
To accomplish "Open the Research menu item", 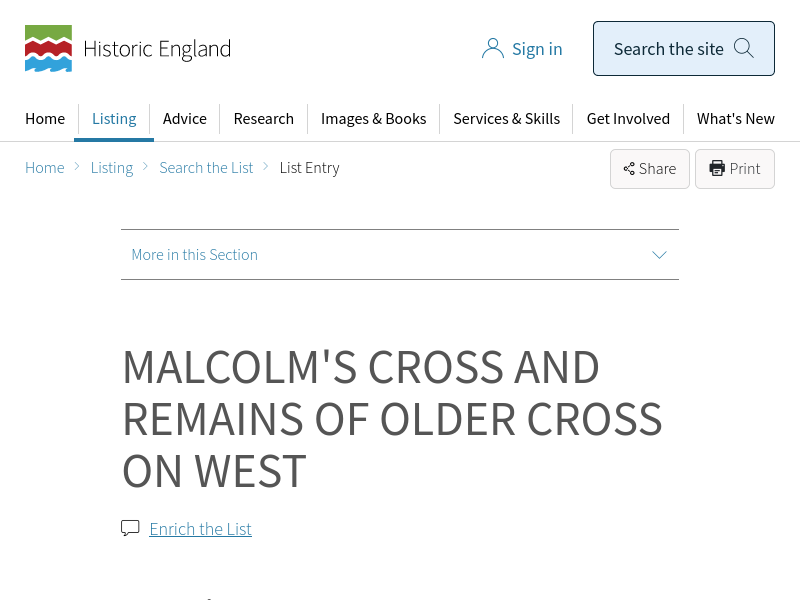I will pyautogui.click(x=264, y=119).
